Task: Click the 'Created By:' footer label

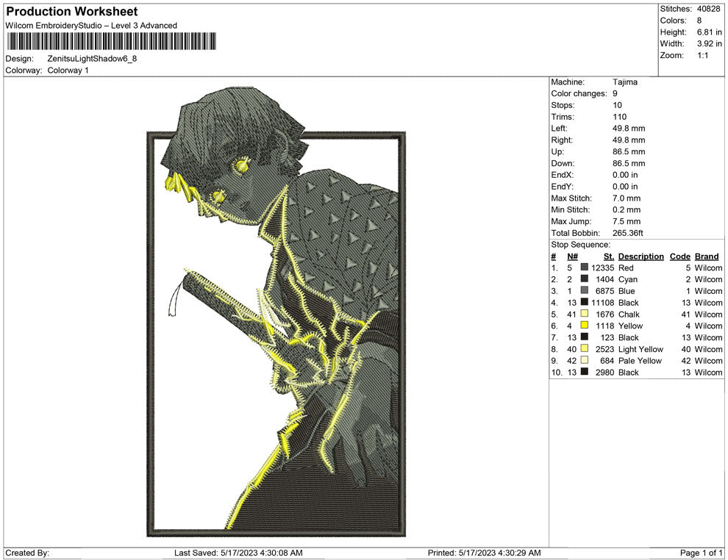Action: (27, 553)
